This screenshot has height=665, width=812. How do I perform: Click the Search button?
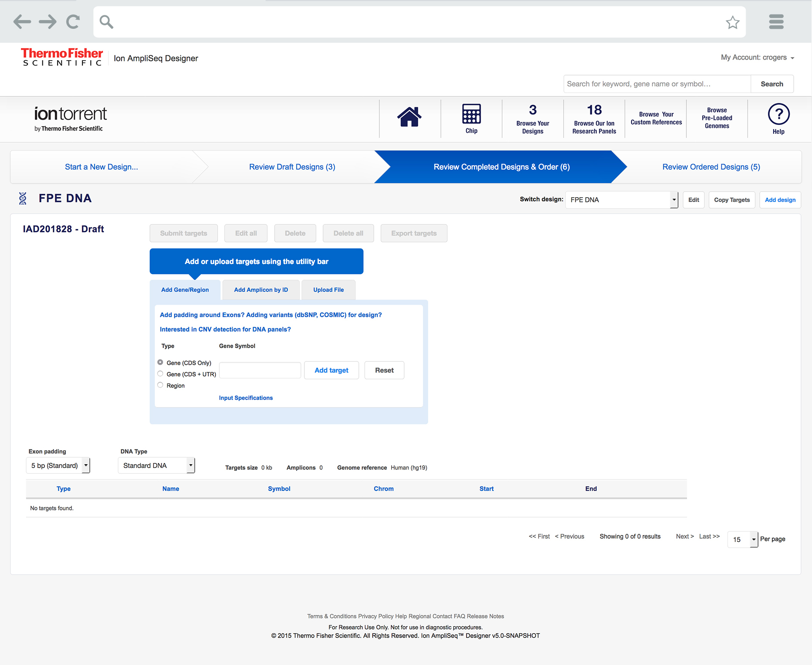click(772, 84)
